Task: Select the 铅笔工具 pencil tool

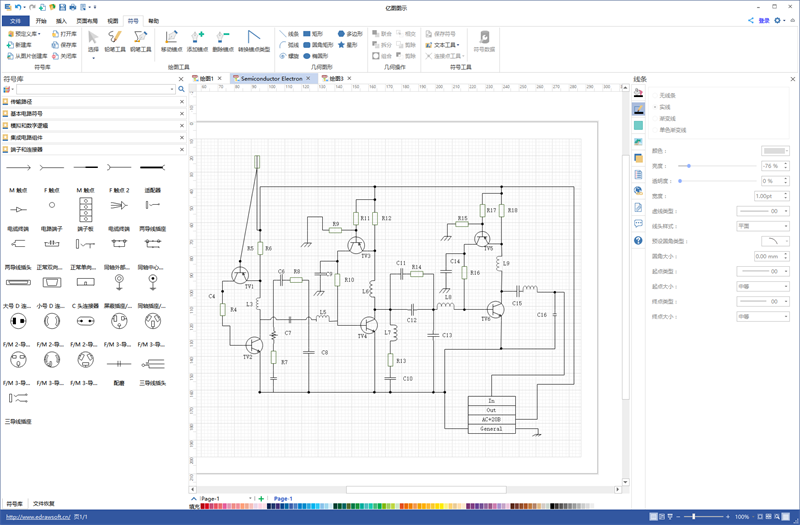Action: pos(115,41)
